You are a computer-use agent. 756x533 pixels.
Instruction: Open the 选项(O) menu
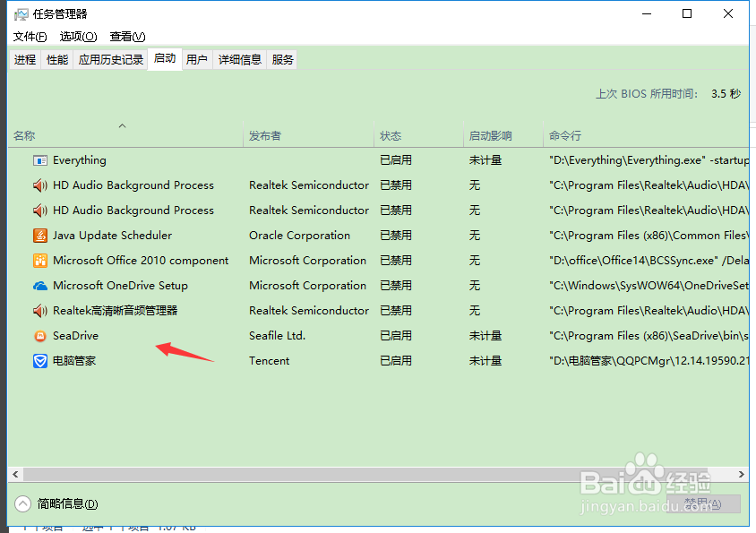tap(78, 37)
